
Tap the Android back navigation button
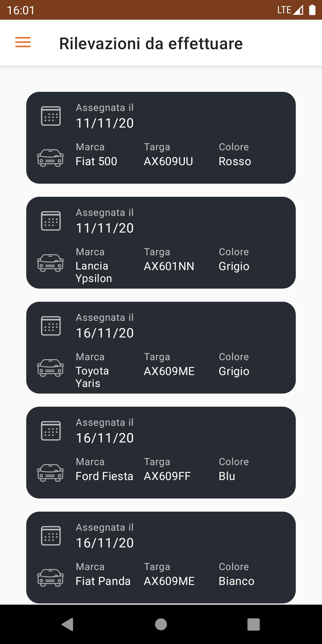pos(67,624)
